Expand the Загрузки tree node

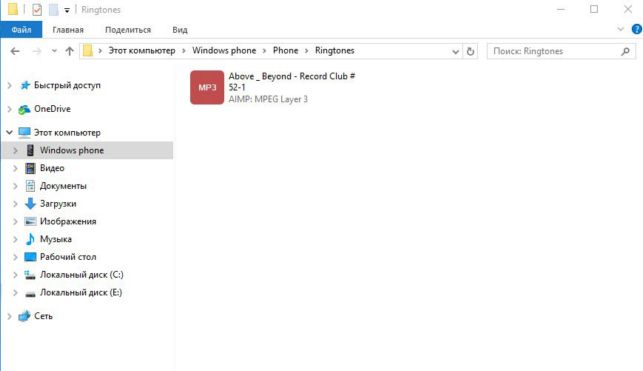coord(15,204)
